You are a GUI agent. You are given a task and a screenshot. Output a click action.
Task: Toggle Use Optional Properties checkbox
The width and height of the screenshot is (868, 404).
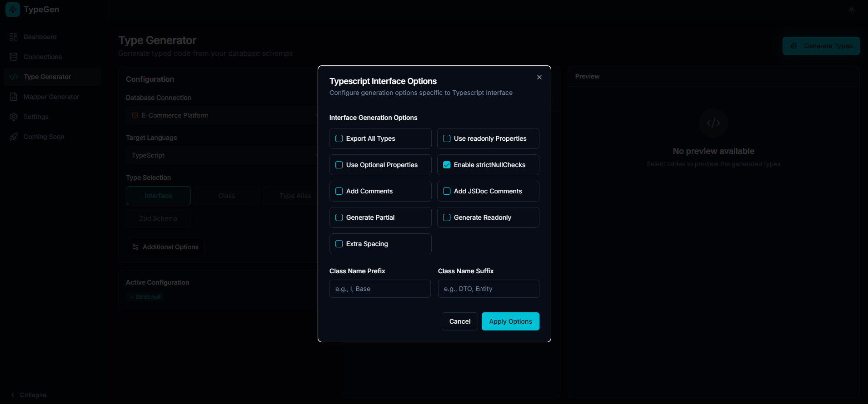339,165
